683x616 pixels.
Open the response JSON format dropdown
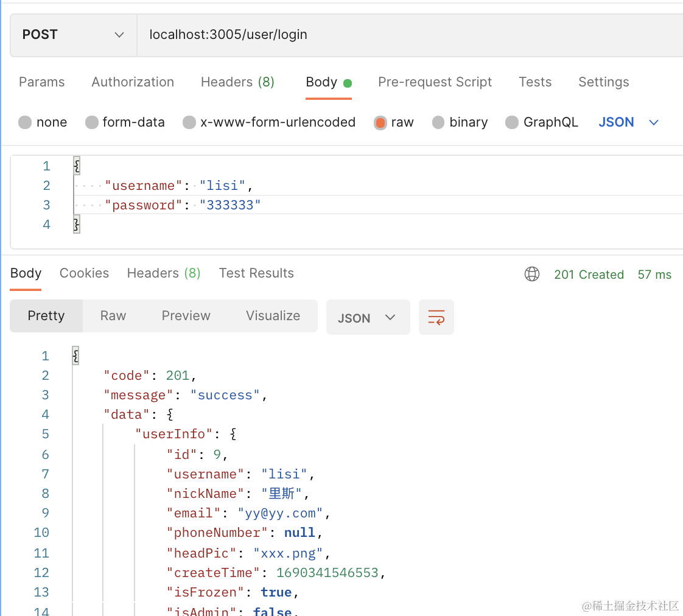tap(368, 317)
